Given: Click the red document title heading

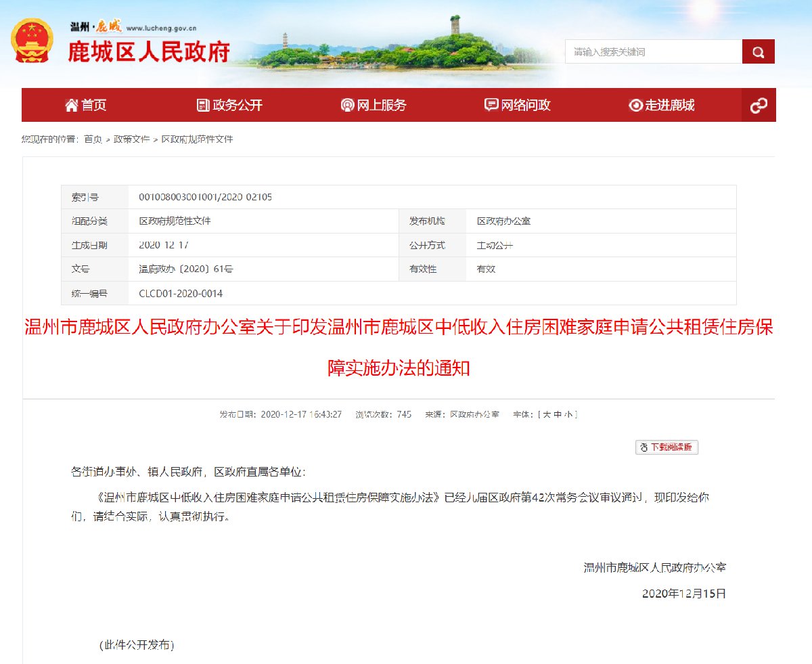Looking at the screenshot, I should point(399,348).
